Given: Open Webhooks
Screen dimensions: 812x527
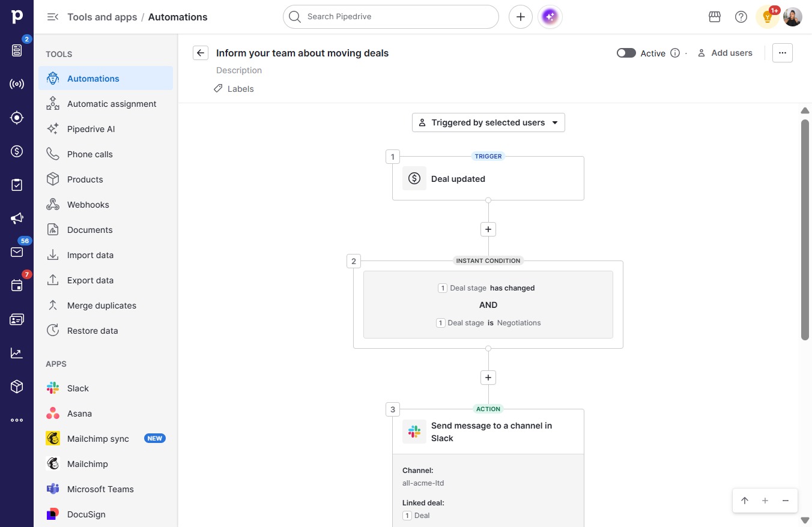Looking at the screenshot, I should coord(106,205).
